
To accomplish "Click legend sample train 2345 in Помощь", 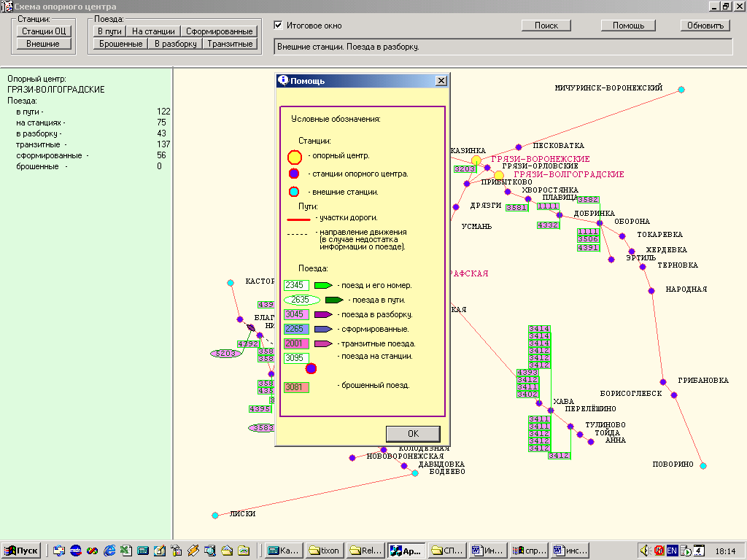I will (296, 285).
